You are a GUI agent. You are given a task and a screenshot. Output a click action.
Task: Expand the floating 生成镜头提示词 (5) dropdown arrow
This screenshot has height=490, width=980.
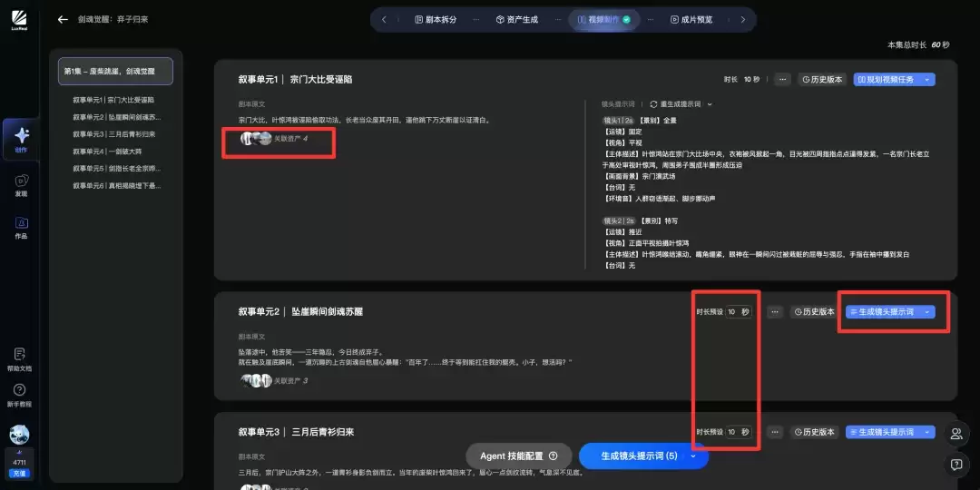tap(693, 456)
